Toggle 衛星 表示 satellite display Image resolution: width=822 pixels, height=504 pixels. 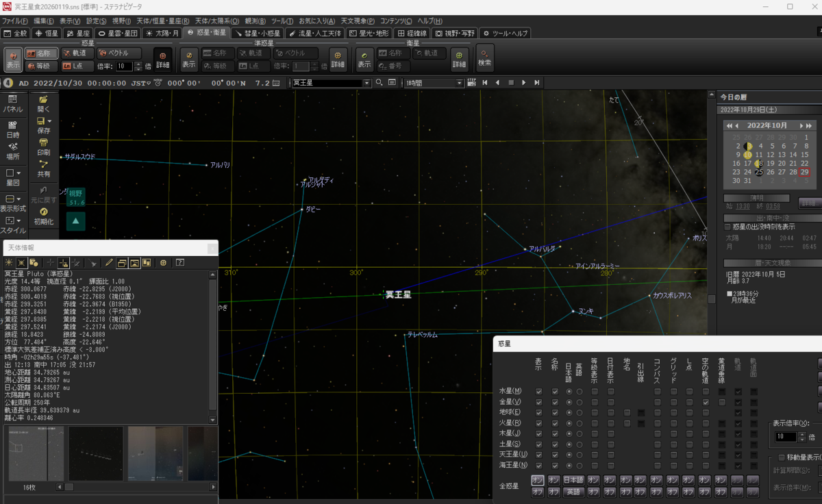364,60
